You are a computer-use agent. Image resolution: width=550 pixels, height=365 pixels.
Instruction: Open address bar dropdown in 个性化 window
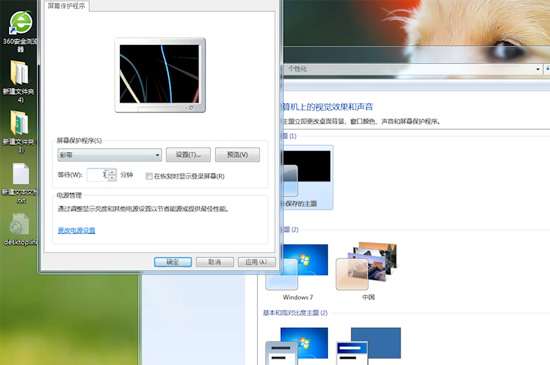pos(538,69)
